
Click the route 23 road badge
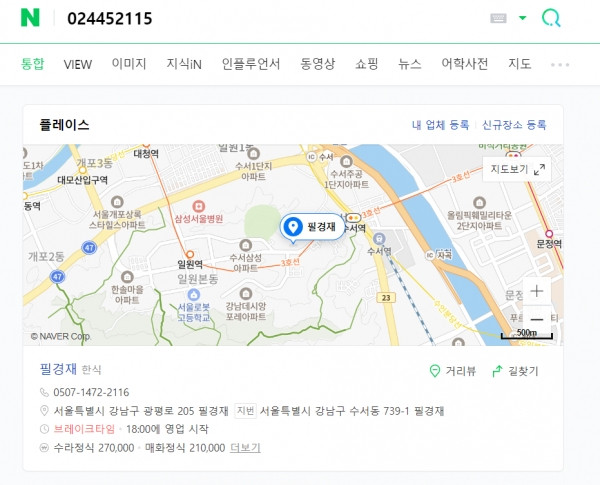pos(386,298)
